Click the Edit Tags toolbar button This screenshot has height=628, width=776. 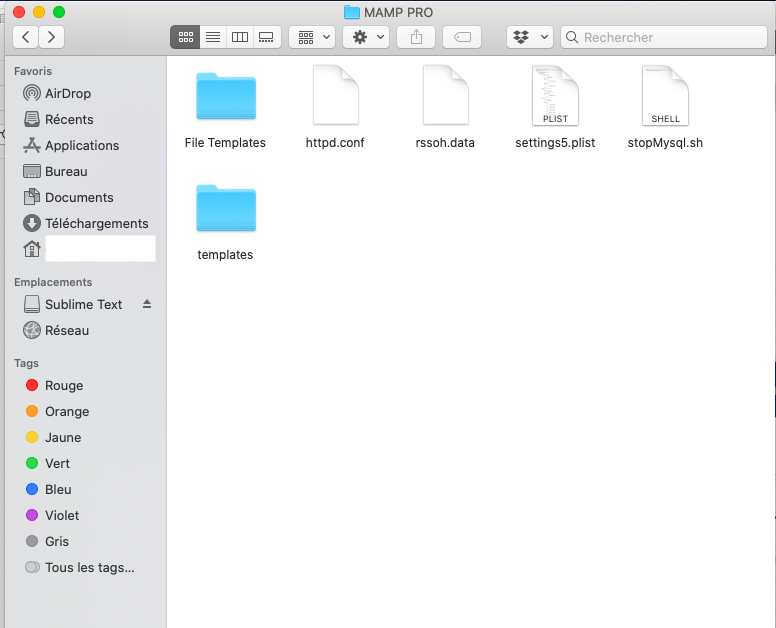coord(462,37)
